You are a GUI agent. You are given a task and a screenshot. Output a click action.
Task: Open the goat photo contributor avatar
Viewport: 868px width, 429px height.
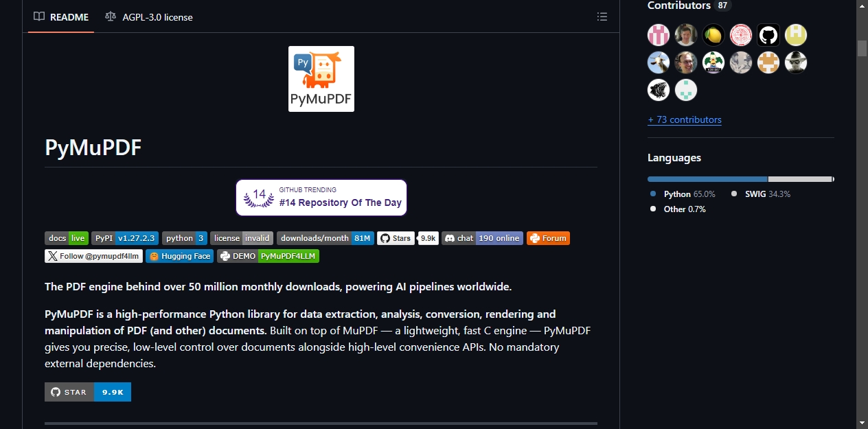(659, 62)
